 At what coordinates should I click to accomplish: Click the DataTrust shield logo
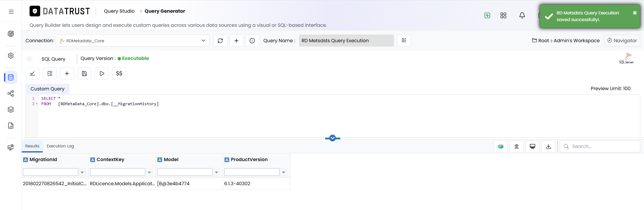click(x=35, y=11)
